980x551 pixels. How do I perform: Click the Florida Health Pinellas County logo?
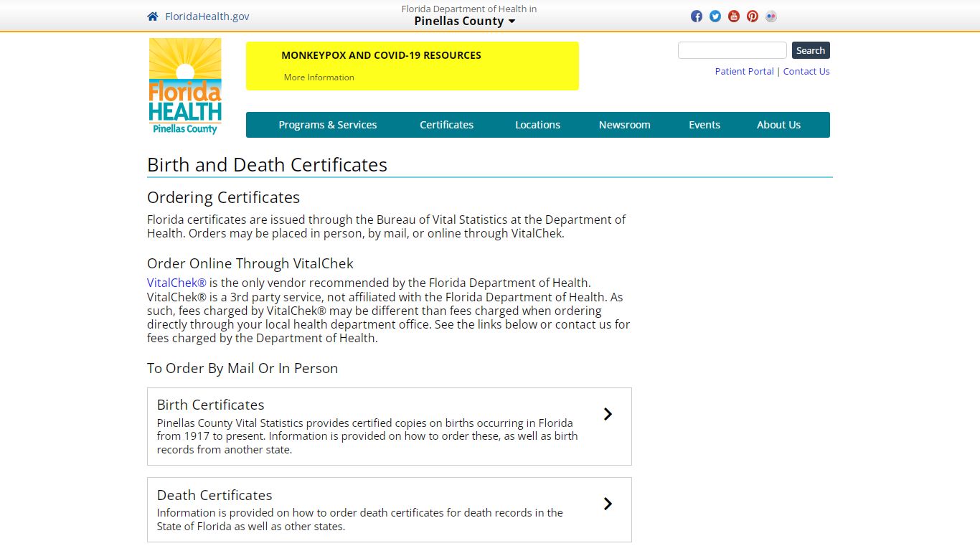(185, 86)
